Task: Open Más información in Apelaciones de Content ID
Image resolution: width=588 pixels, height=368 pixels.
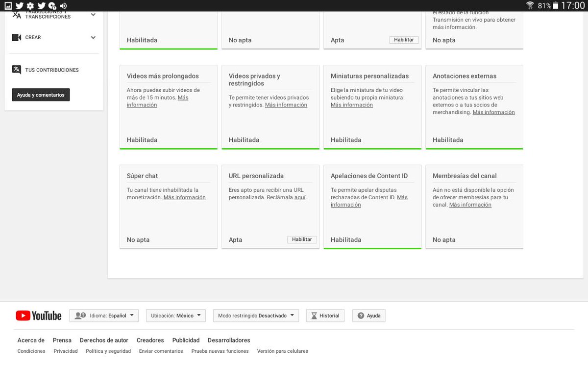Action: click(x=369, y=201)
